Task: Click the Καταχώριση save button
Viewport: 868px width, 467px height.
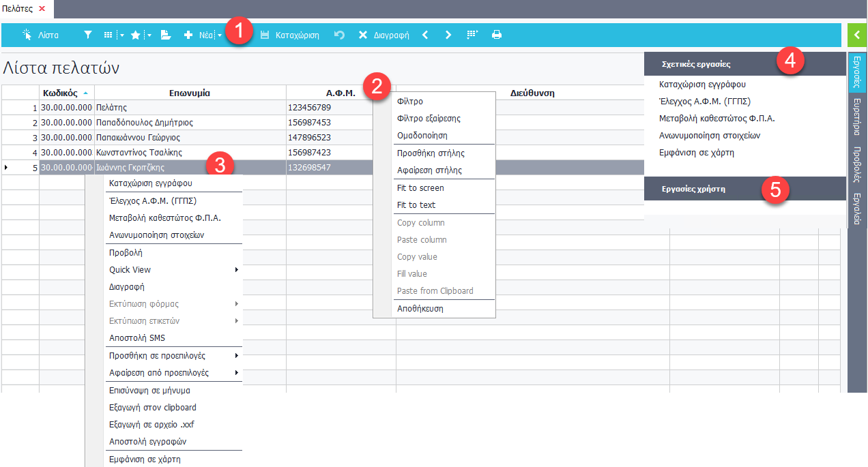Action: (x=289, y=35)
